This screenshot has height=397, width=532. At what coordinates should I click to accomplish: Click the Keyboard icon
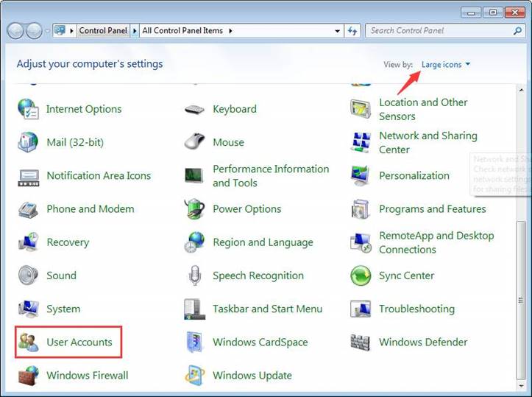click(x=194, y=109)
